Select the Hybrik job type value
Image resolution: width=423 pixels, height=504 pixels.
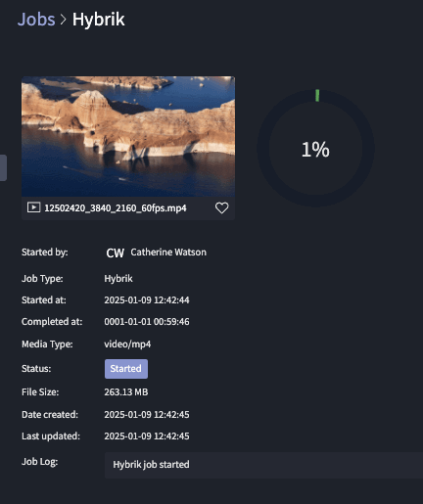[118, 279]
